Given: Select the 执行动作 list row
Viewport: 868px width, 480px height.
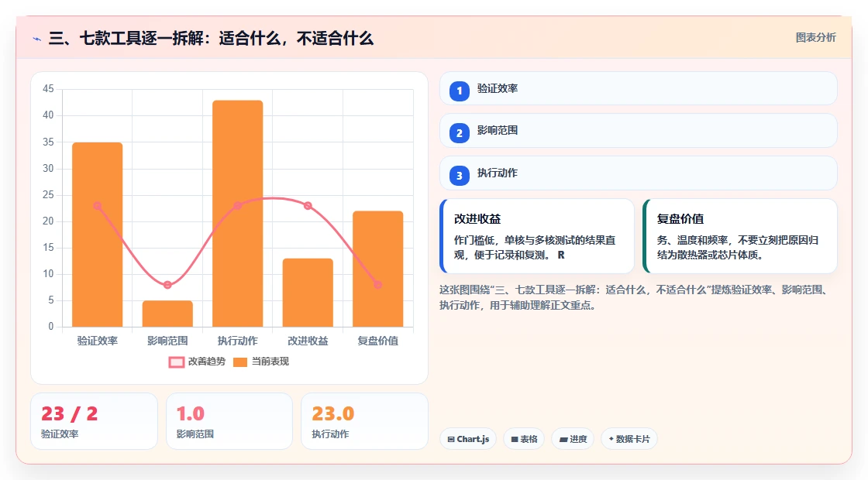Looking at the screenshot, I should (x=639, y=173).
